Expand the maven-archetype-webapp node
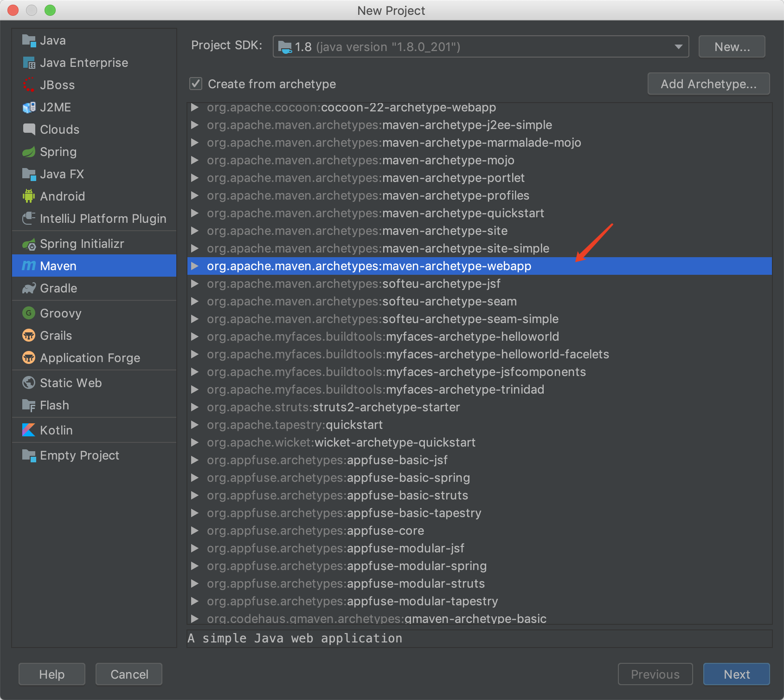This screenshot has width=784, height=700. pyautogui.click(x=195, y=266)
